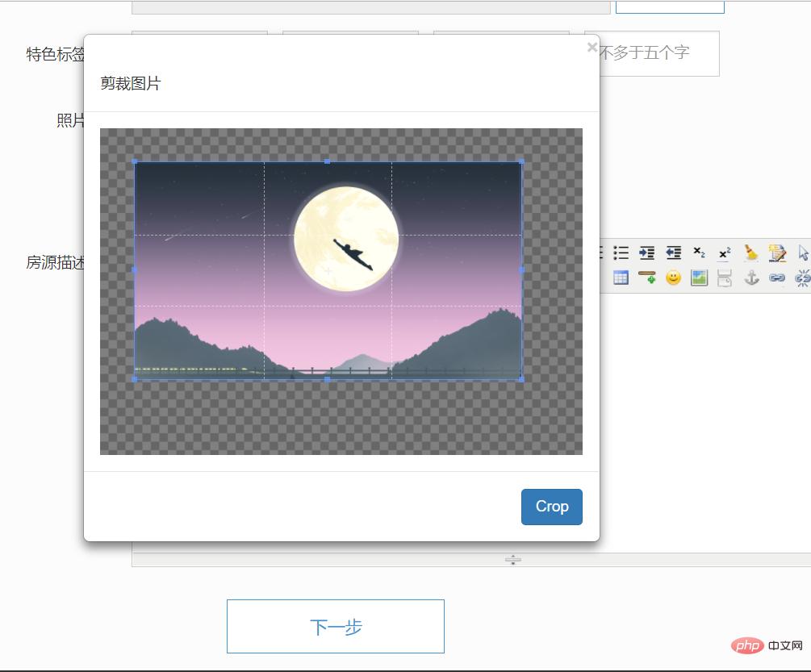
Task: Select the anchor icon in the editor toolbar
Action: 750,277
